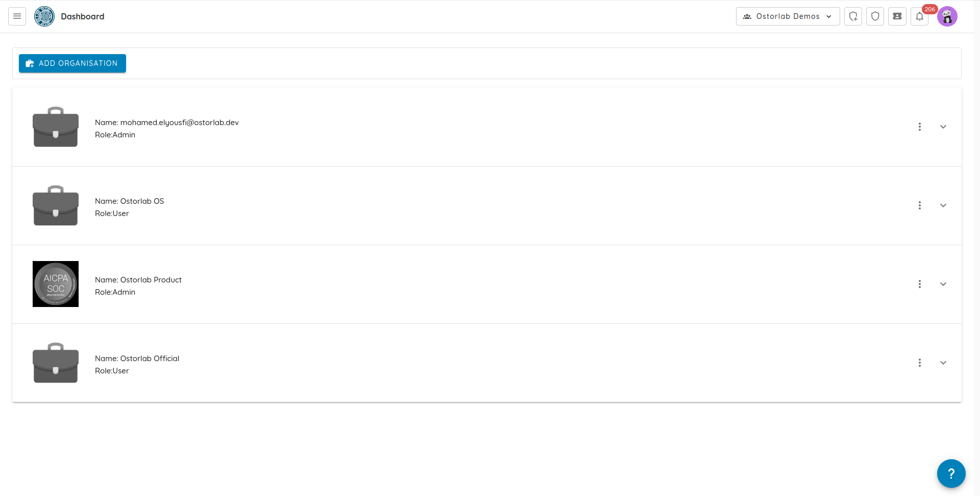Open notifications bell with 206 badge
980x496 pixels.
[919, 16]
